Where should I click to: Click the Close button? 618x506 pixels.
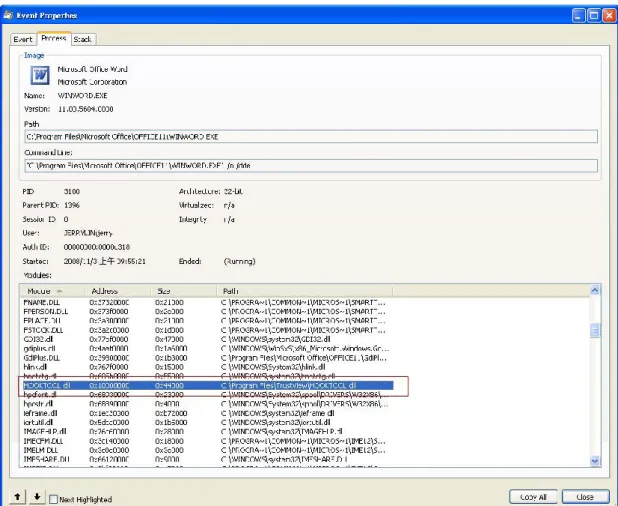click(585, 497)
